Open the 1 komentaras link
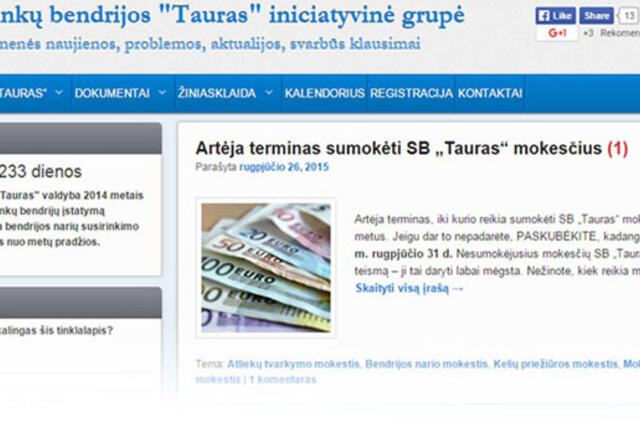The width and height of the screenshot is (640, 422). click(282, 380)
